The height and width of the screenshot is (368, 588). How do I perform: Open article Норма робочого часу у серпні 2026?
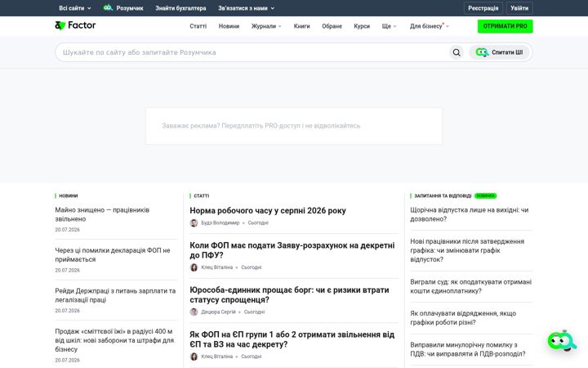point(268,211)
